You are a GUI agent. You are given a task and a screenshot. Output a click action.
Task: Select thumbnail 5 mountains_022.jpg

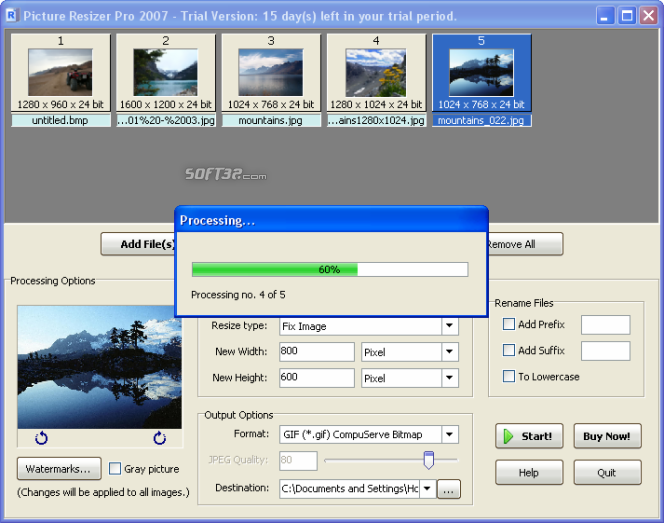tap(481, 73)
